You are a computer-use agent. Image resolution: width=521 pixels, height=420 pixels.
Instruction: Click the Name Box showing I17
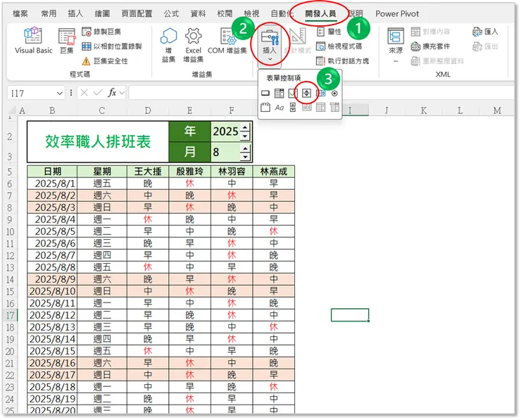[32, 94]
